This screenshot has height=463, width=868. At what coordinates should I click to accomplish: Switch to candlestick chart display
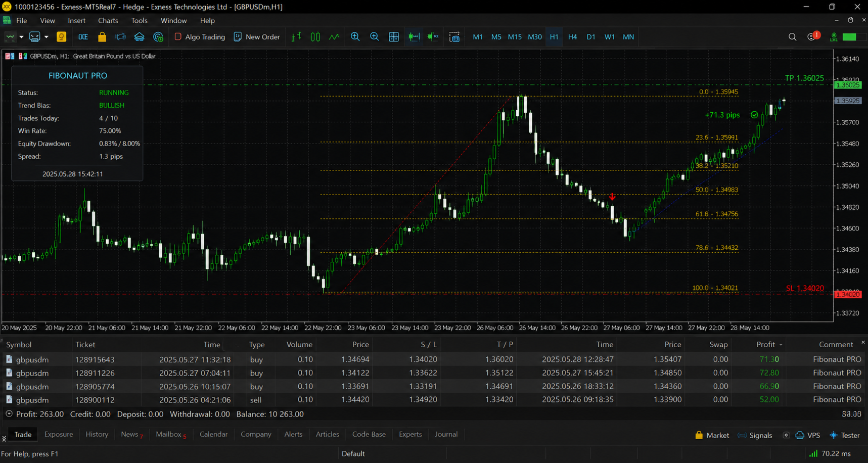pos(315,37)
